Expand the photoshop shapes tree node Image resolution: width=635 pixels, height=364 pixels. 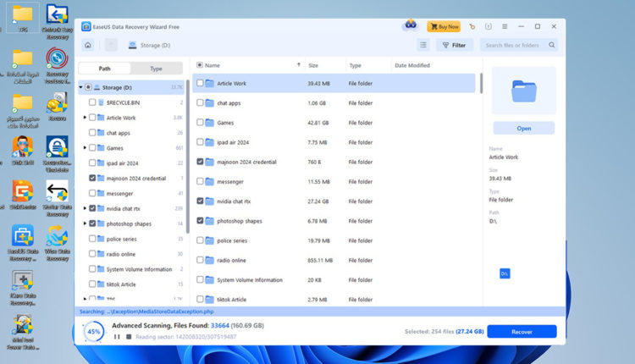[x=86, y=223]
